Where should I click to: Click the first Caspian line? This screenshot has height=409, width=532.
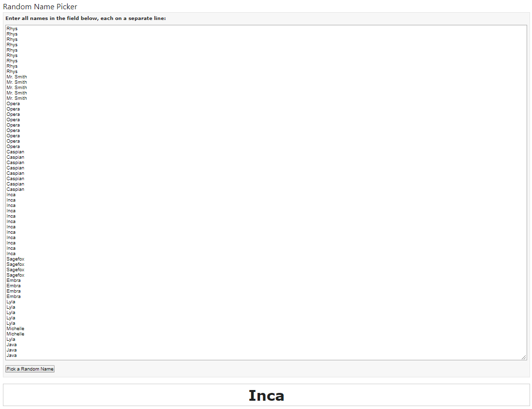coord(15,152)
